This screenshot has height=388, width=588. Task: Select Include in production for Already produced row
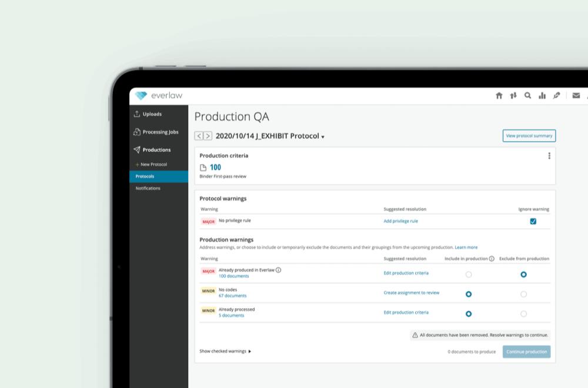(469, 275)
